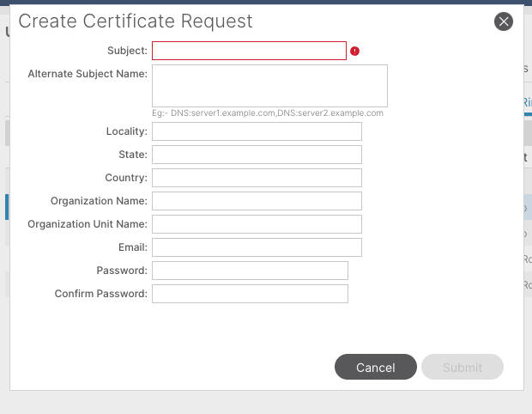Click the State input box
Screen dimensions: 532x414
coord(257,155)
